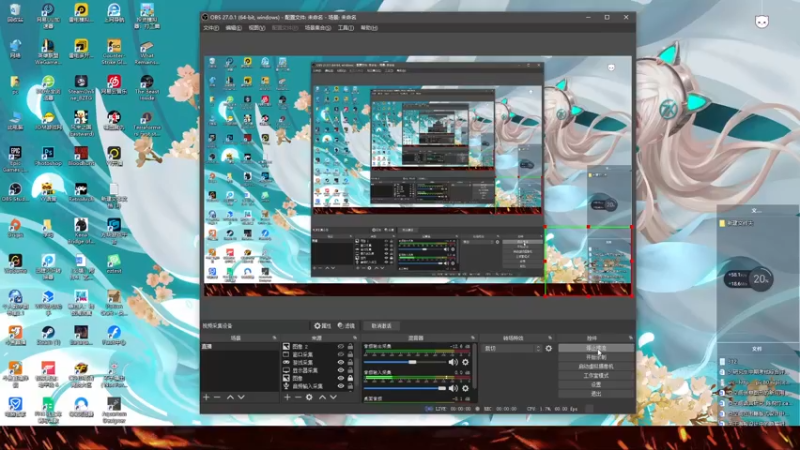The height and width of the screenshot is (450, 800).
Task: Open the 工具(T) menu in OBS
Action: pyautogui.click(x=345, y=28)
